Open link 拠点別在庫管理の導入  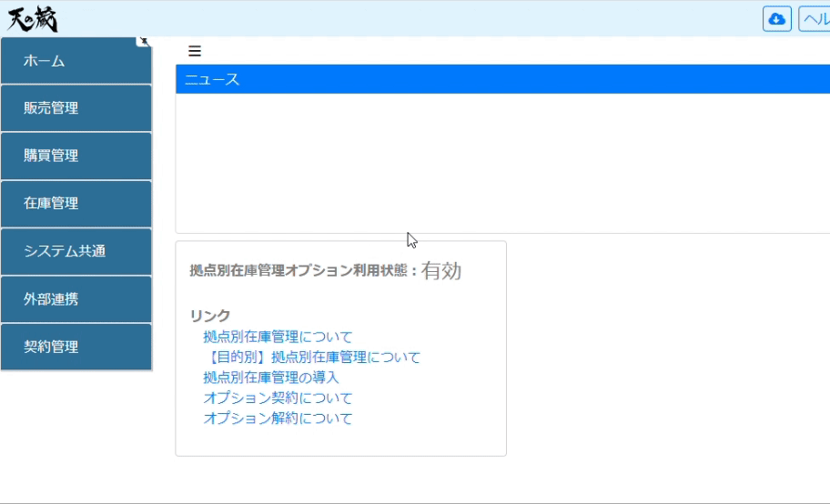(271, 378)
